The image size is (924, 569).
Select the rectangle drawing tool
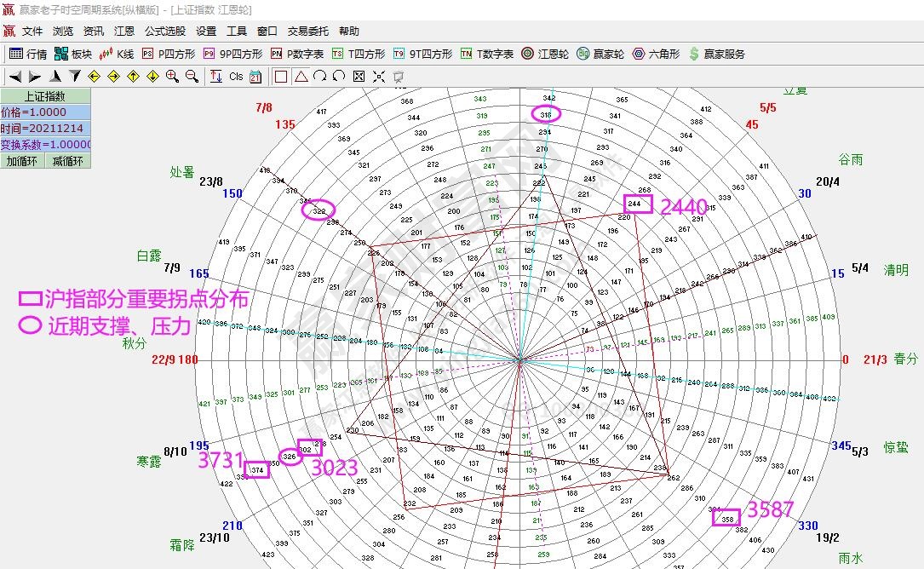click(280, 77)
